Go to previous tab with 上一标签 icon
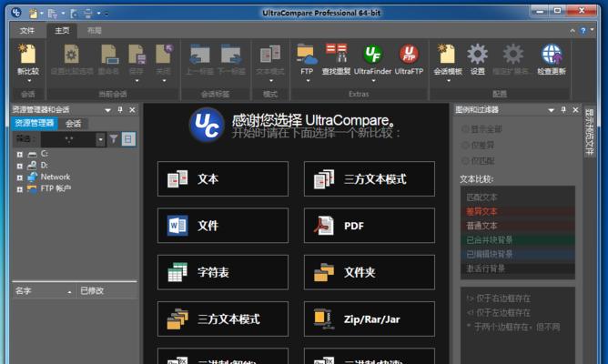Screen dimensions: 608x364 click(x=199, y=55)
